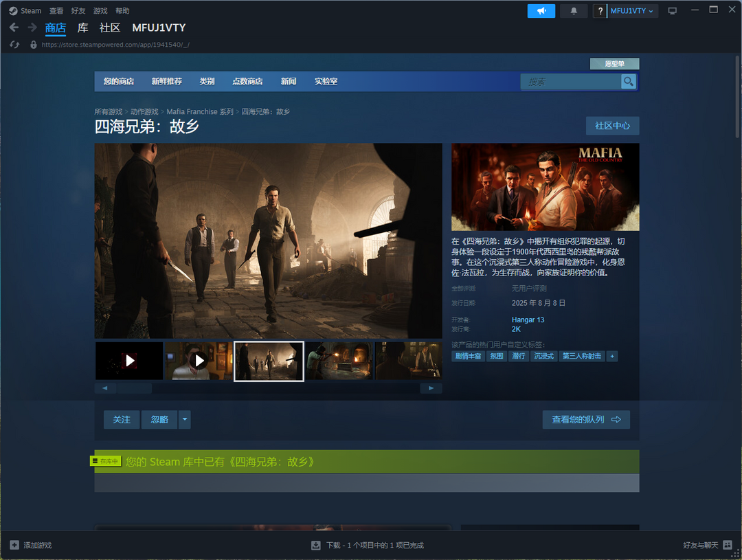Screen dimensions: 742x560
Task: Open the 类别 store menu
Action: click(x=207, y=81)
